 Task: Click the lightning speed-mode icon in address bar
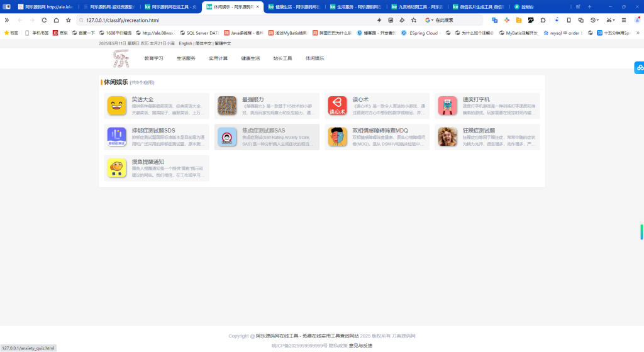379,20
